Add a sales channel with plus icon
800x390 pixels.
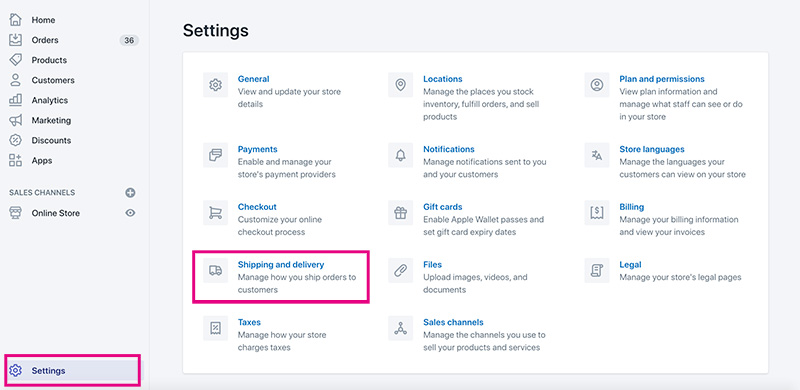tap(131, 192)
